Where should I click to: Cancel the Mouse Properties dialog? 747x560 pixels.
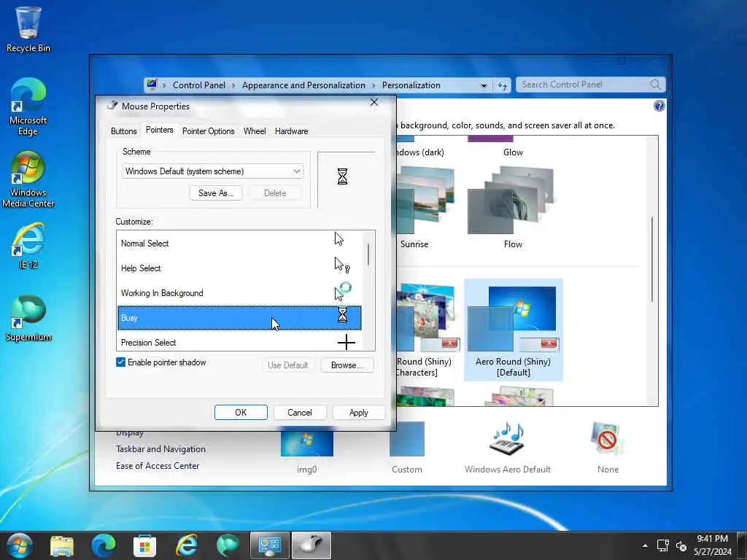300,413
